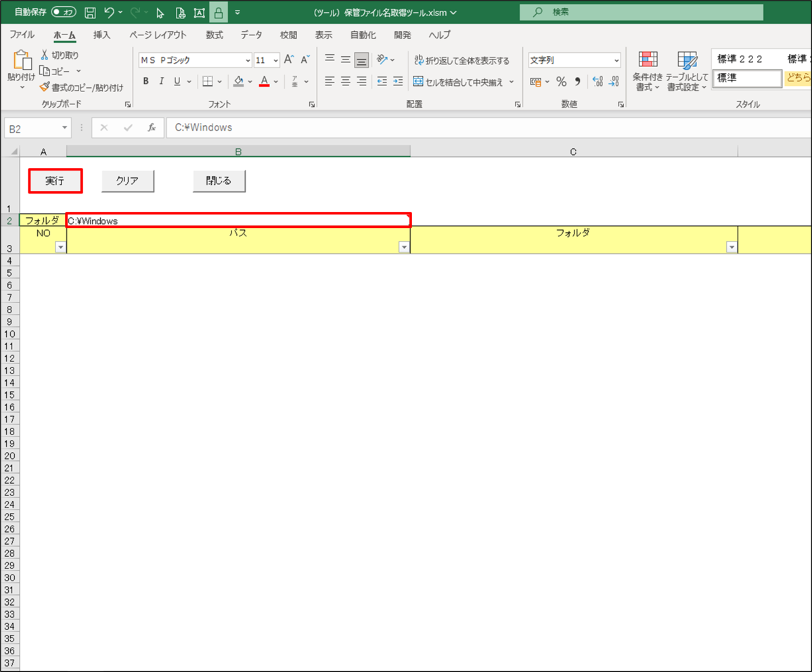Open the customize quick access toolbar arrow
This screenshot has height=672, width=812.
[x=238, y=12]
